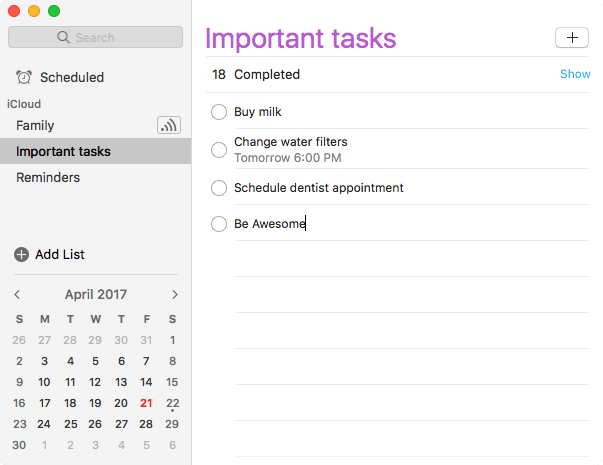Viewport: 603px width, 465px height.
Task: Select the Important tasks list
Action: pos(63,151)
